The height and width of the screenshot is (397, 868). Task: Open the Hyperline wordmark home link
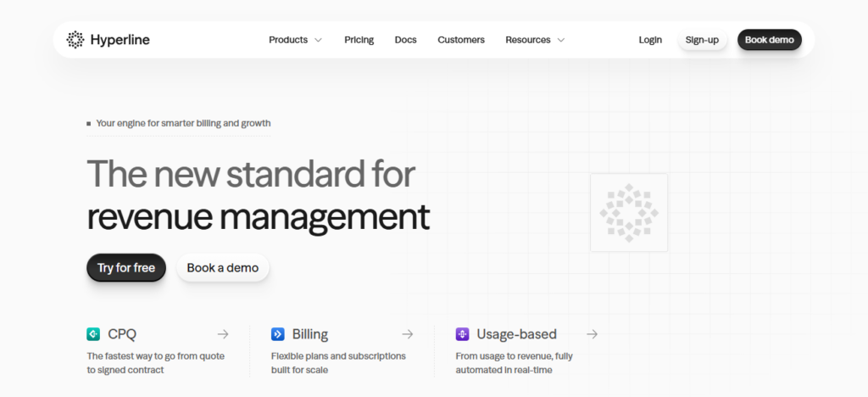(120, 40)
